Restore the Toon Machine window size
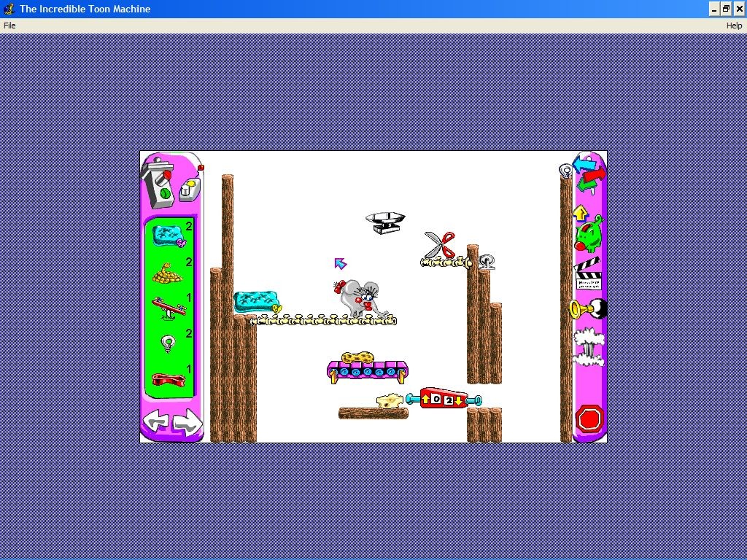Screen dimensions: 747x560 pos(726,9)
